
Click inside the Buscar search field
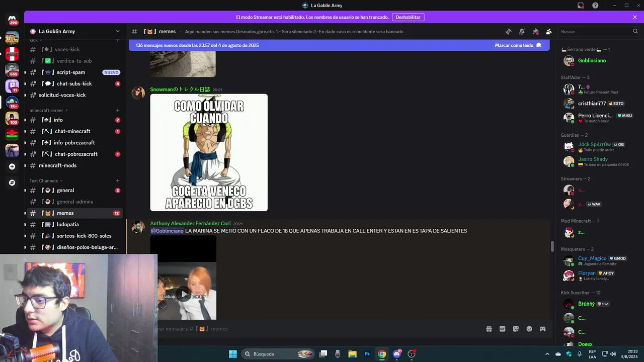tap(599, 31)
